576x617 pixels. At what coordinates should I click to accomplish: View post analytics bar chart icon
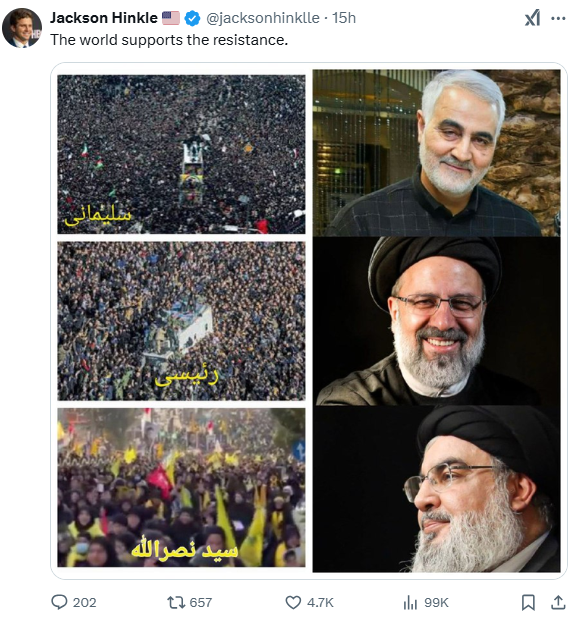point(410,602)
